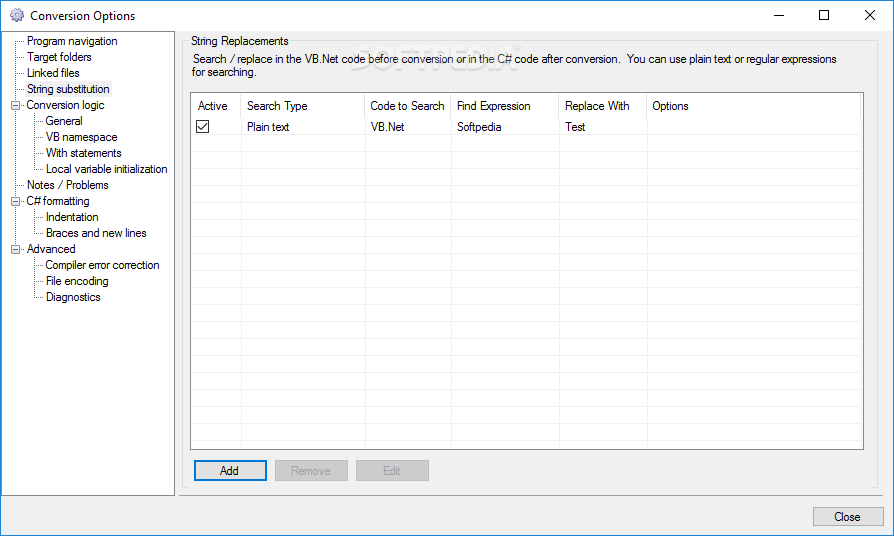
Task: Click the Replace With column header
Action: (603, 106)
